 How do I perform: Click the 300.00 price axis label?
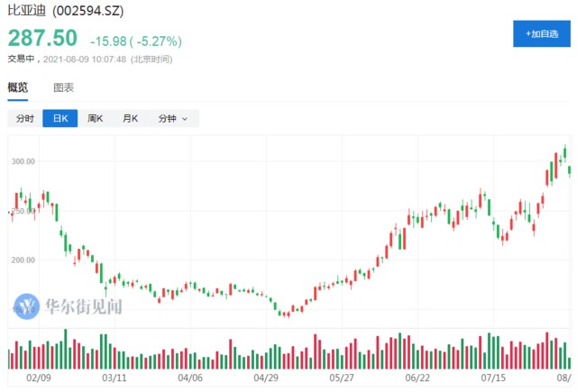(x=22, y=161)
